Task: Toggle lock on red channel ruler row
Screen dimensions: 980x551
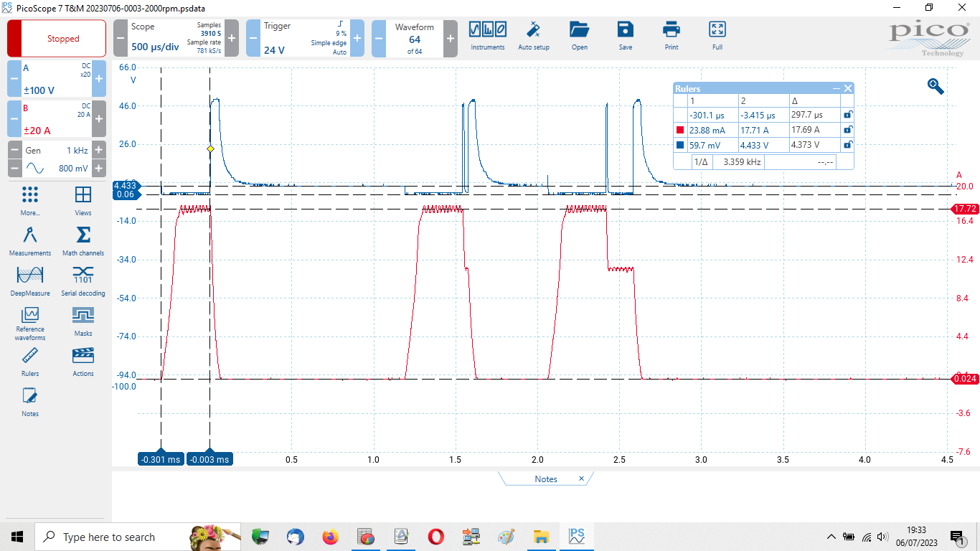Action: (x=847, y=130)
